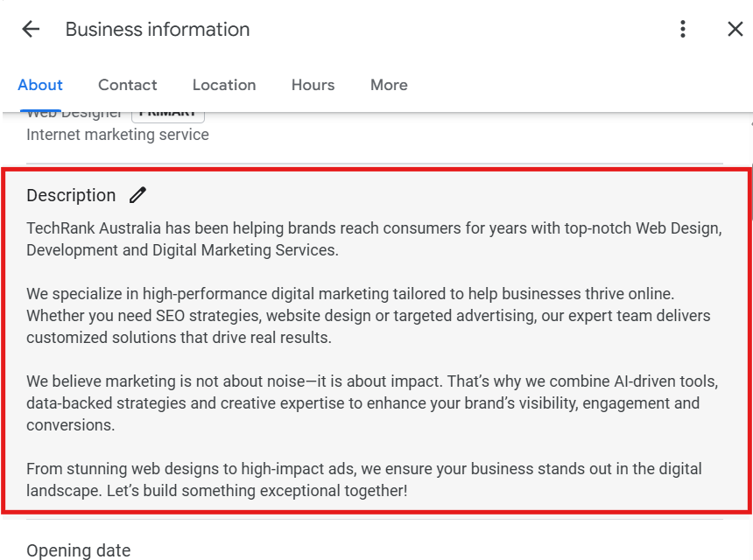The image size is (753, 560).
Task: Click the Internet marketing service category
Action: [x=117, y=135]
